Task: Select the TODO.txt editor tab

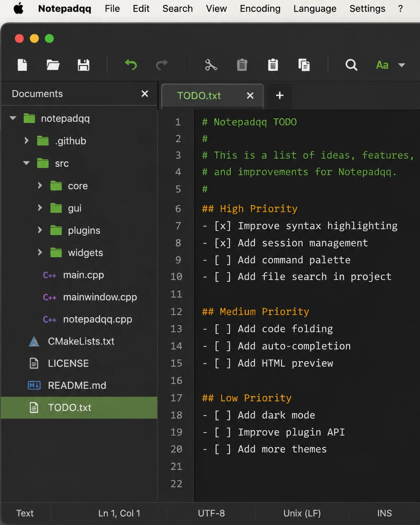Action: [x=212, y=96]
